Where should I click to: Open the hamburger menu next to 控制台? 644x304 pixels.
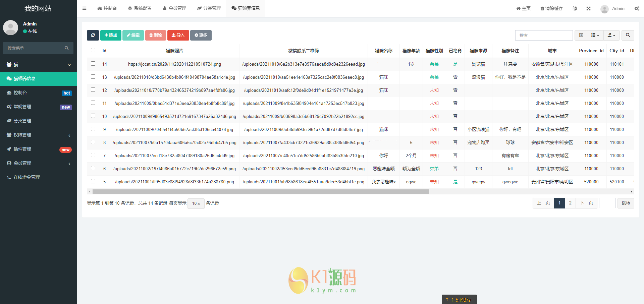pos(84,8)
